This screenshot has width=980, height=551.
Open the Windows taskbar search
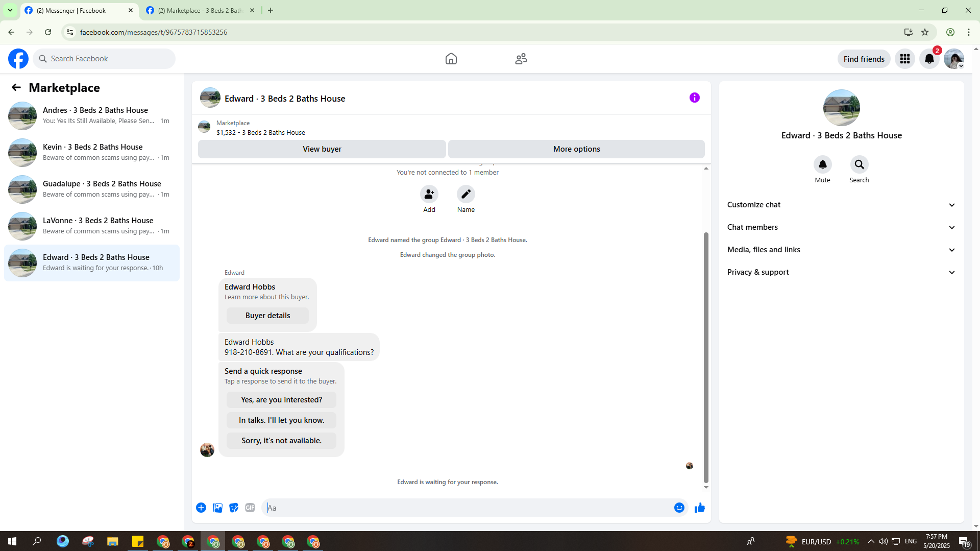[37, 541]
